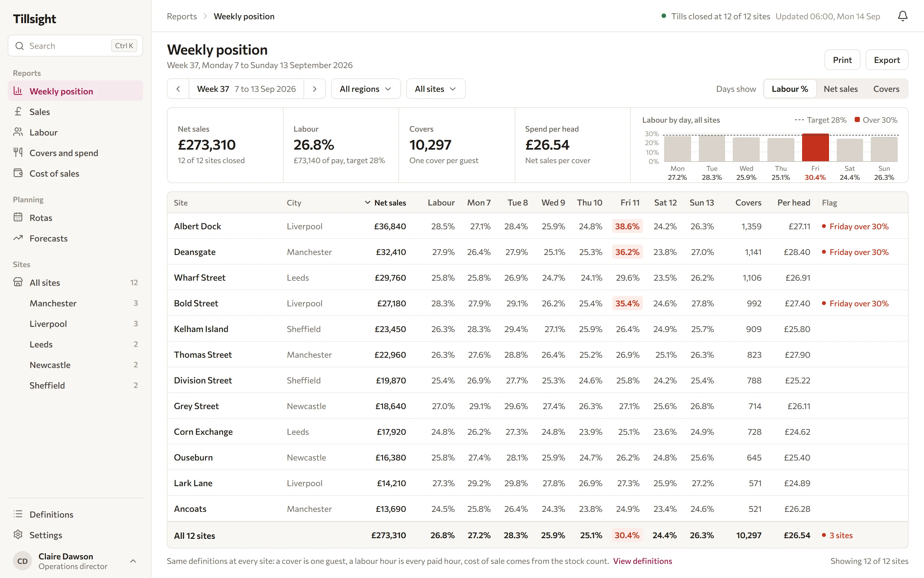Click the search magnifier icon
924x578 pixels.
click(x=20, y=46)
